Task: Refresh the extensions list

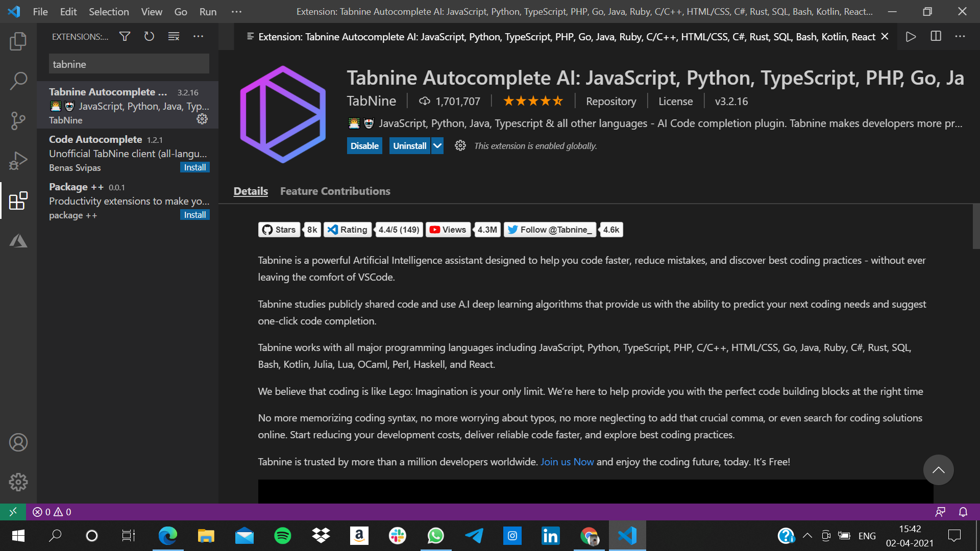Action: tap(149, 36)
